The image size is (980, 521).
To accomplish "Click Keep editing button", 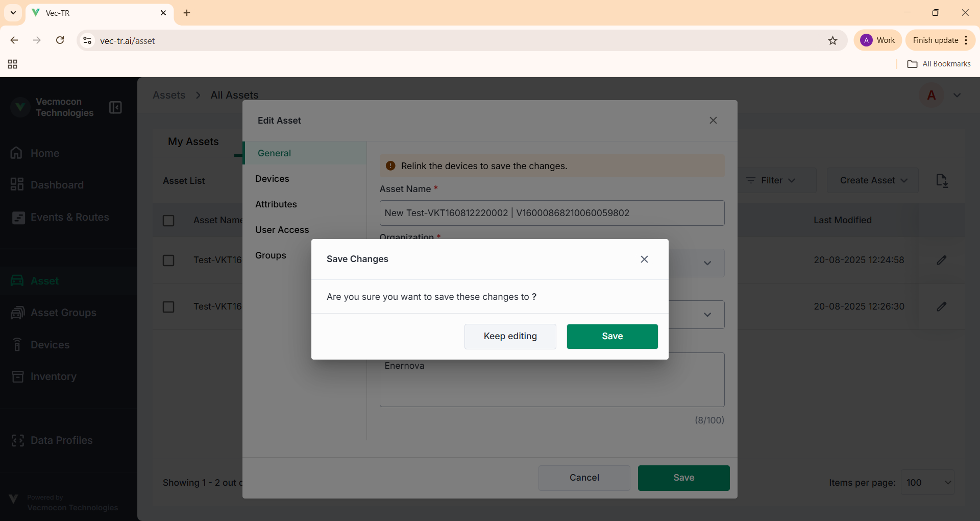I will click(510, 336).
